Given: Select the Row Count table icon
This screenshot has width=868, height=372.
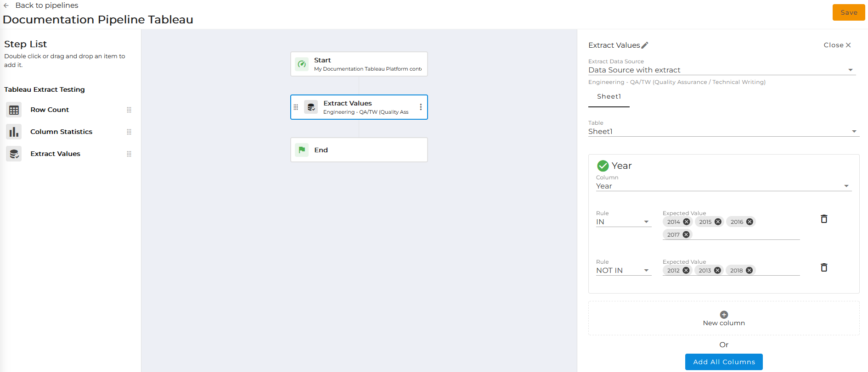Looking at the screenshot, I should 14,110.
